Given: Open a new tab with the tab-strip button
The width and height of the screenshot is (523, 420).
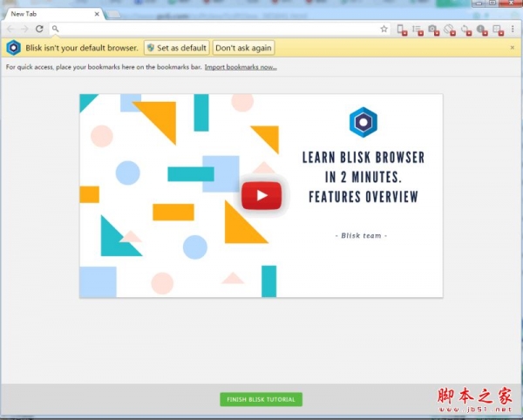Looking at the screenshot, I should point(113,14).
